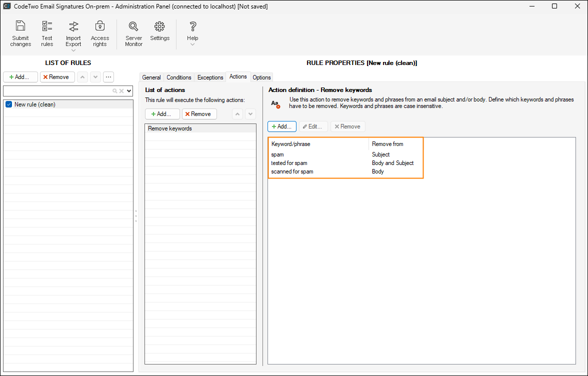Switch to the Conditions tab
Screen dimensions: 588x376
(178, 77)
